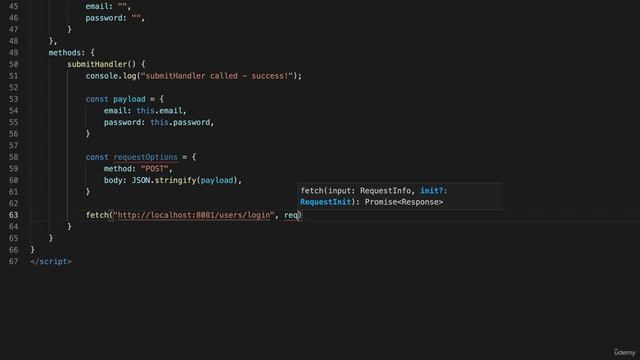Viewport: 640px width, 360px height.
Task: Click JSON.stringify on line 60
Action: click(x=164, y=180)
